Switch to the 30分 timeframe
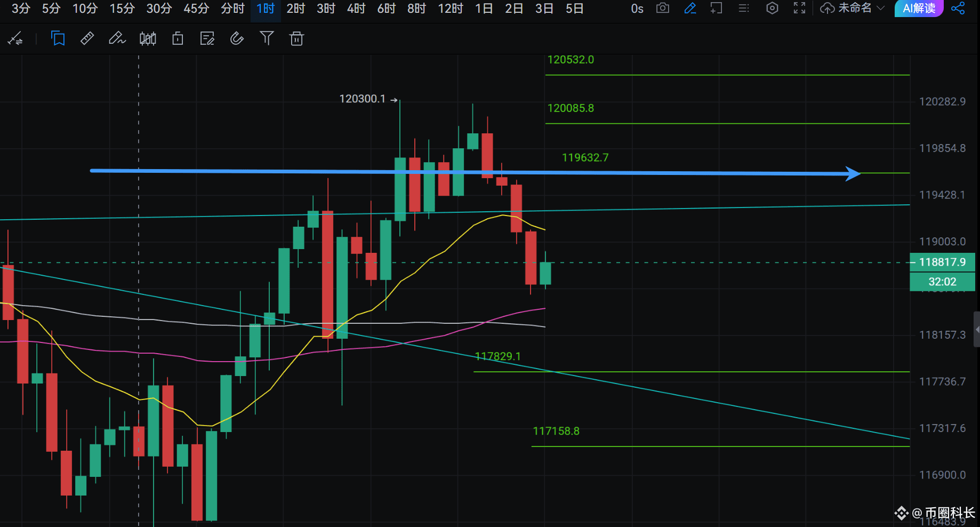 click(159, 9)
